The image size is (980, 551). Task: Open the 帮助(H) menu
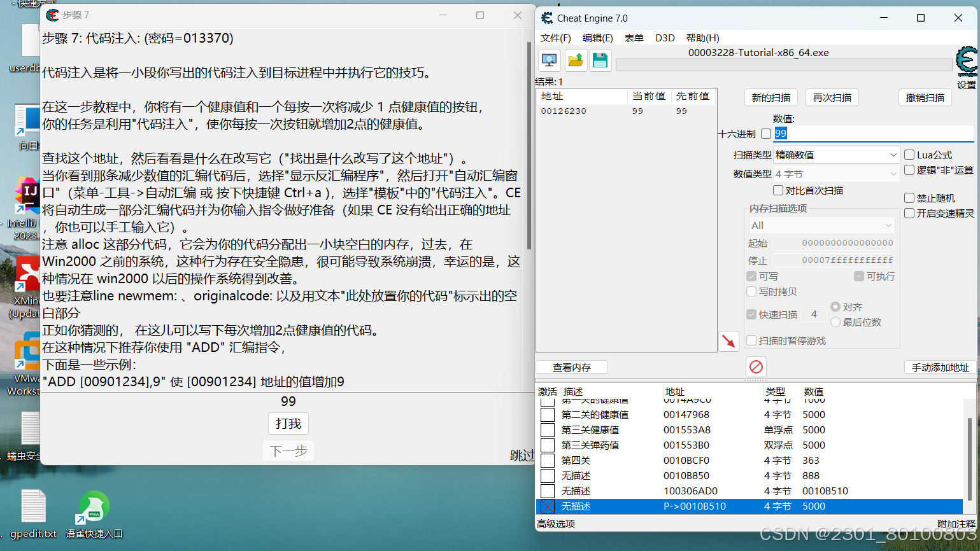tap(703, 38)
